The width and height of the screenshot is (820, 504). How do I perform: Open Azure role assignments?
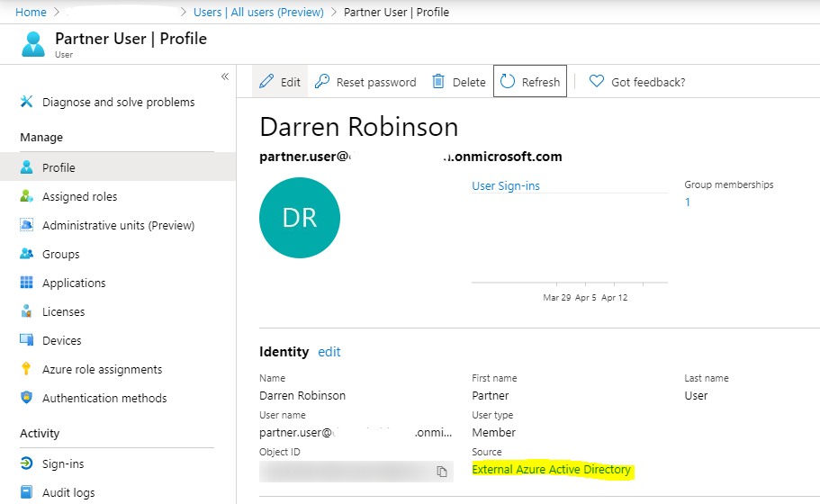pyautogui.click(x=102, y=369)
